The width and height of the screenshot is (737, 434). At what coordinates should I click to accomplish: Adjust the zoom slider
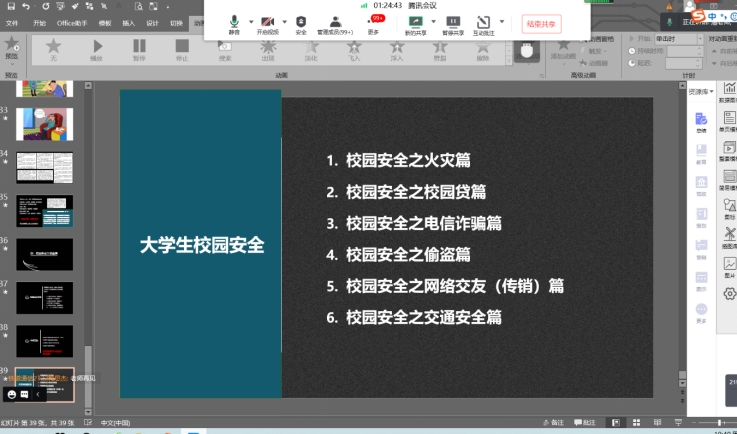(718, 423)
